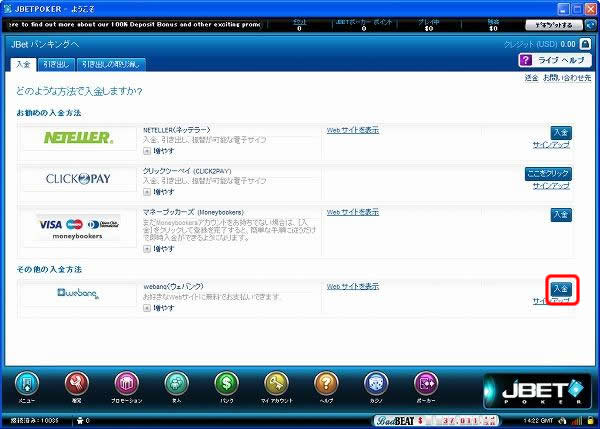Click the 14:22 GMT clock text

538,421
